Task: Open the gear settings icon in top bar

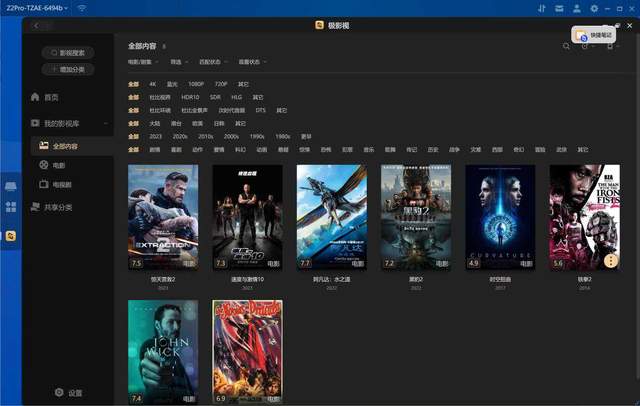Action: click(594, 8)
